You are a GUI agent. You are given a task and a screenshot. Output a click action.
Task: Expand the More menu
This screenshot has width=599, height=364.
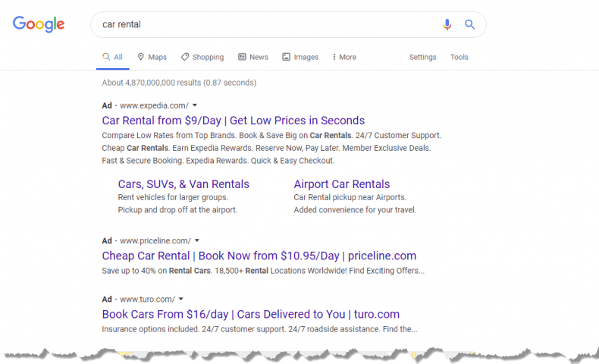tap(344, 57)
